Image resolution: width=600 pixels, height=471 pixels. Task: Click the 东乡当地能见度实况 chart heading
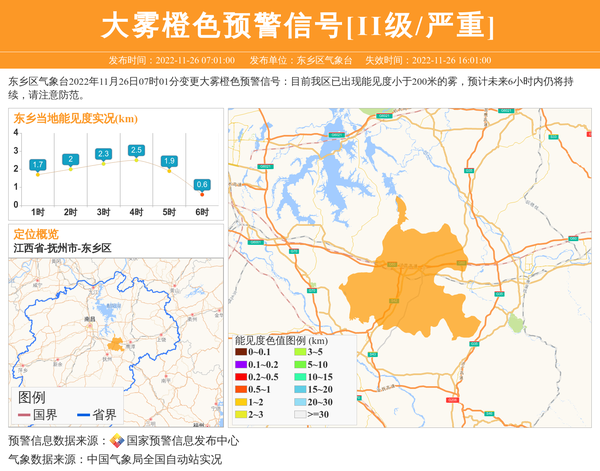coord(75,119)
